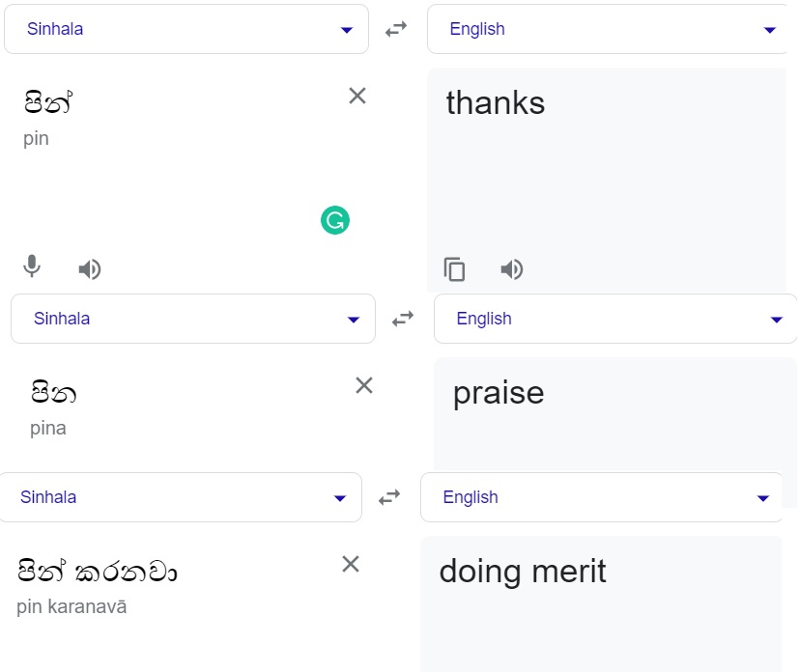Image resolution: width=798 pixels, height=672 pixels.
Task: Open the bottom English language dropdown
Action: [x=602, y=497]
